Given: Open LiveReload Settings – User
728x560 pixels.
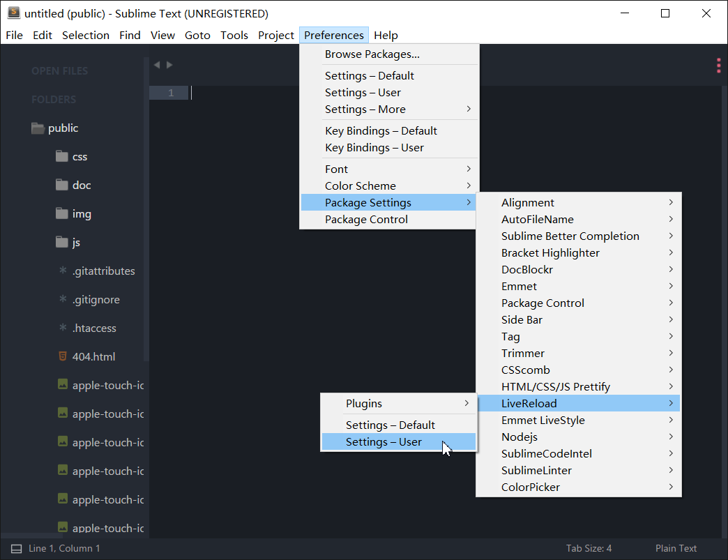Looking at the screenshot, I should [399, 441].
